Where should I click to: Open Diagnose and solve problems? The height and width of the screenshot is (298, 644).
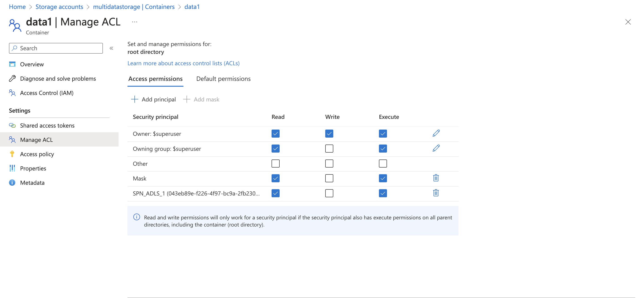point(58,79)
